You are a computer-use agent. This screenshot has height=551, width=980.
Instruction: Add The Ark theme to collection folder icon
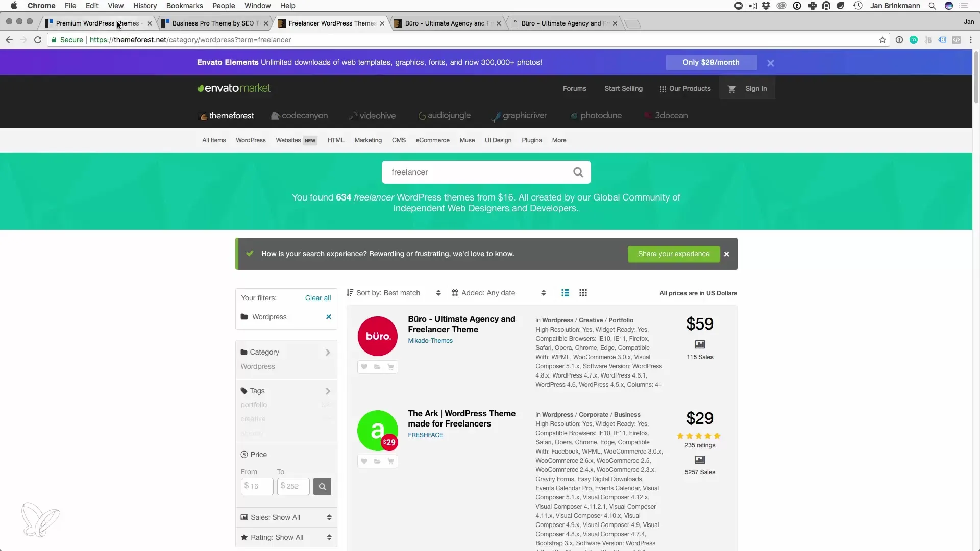point(377,461)
